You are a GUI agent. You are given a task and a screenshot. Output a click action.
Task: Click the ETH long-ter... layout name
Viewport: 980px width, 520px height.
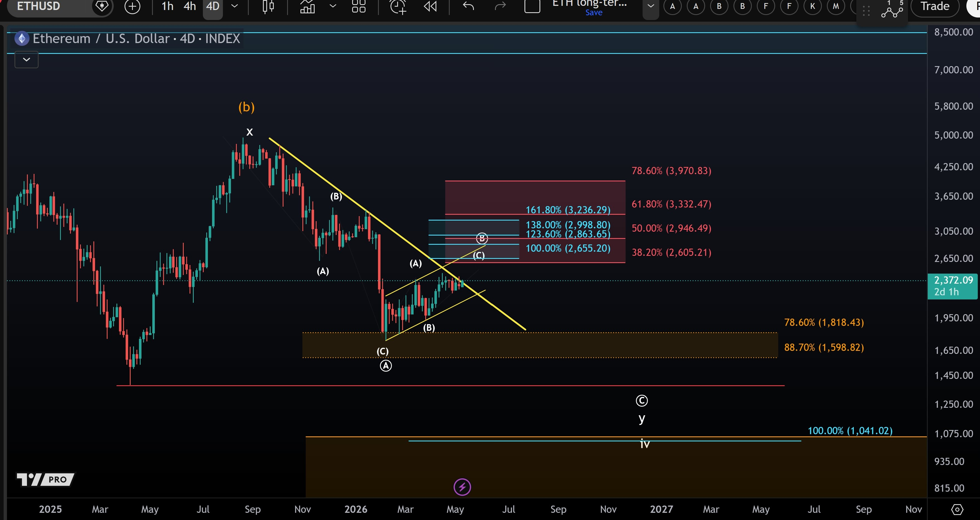(590, 3)
